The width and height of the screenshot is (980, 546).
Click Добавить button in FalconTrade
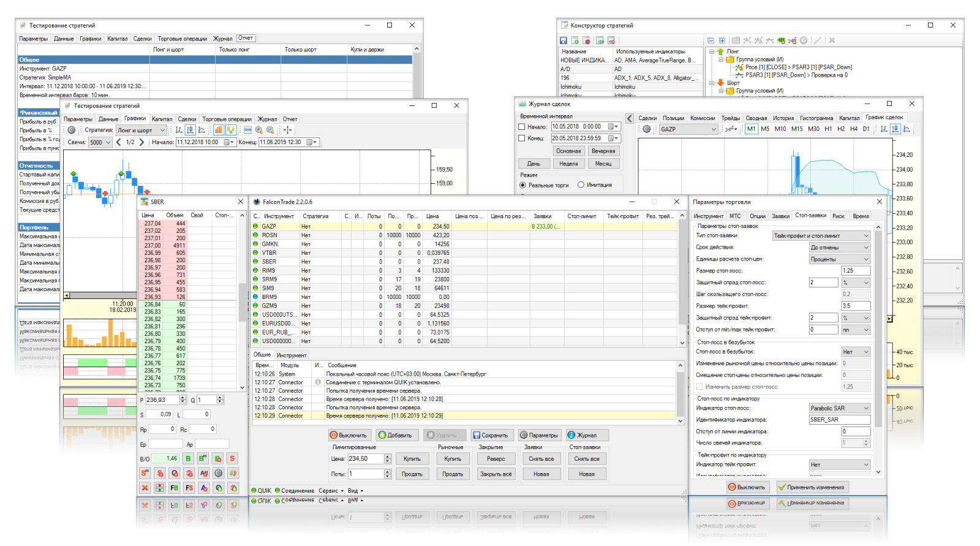396,435
